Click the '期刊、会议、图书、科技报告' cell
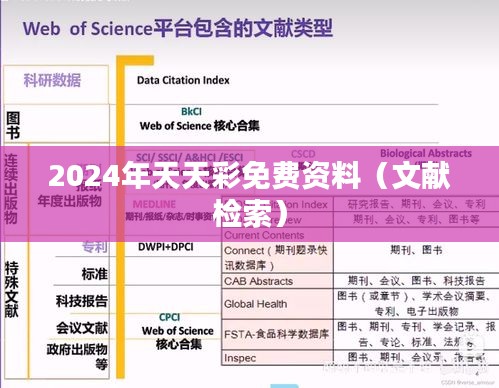Viewport: 499px width, 388px height. [x=416, y=281]
